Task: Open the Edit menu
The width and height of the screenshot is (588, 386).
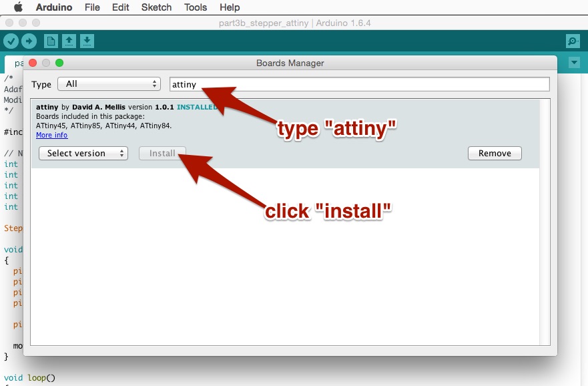Action: point(120,7)
